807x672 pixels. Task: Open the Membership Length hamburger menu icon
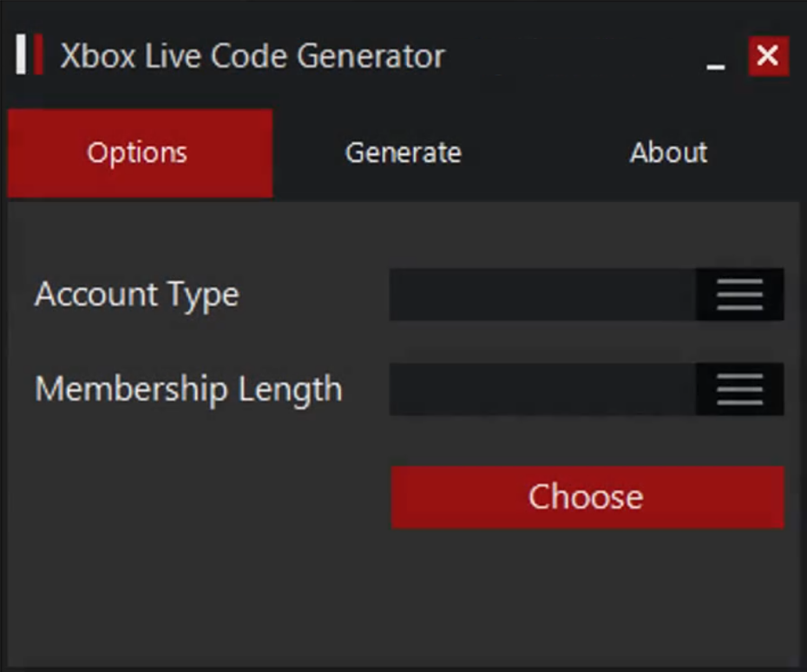pyautogui.click(x=739, y=389)
